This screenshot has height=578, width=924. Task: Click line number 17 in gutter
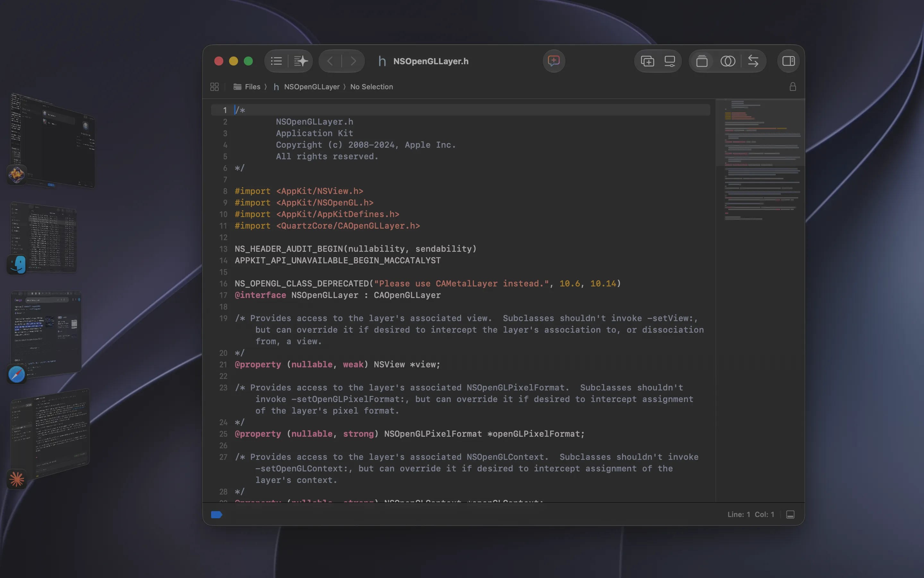pos(223,295)
